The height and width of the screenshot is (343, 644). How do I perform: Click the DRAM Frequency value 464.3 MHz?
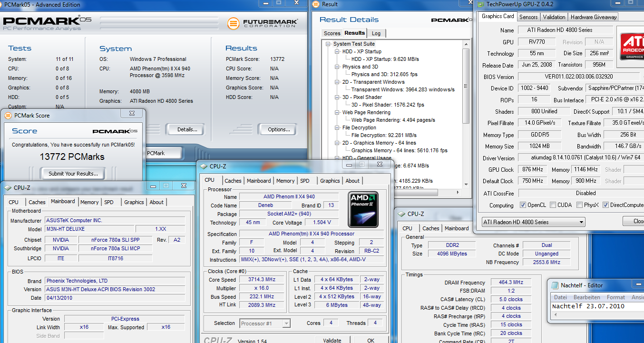click(x=511, y=283)
